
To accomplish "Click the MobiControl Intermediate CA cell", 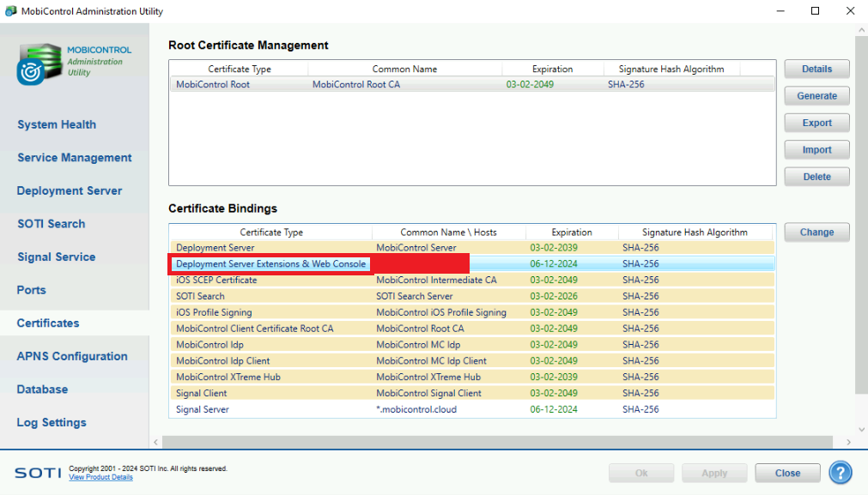I will [436, 281].
